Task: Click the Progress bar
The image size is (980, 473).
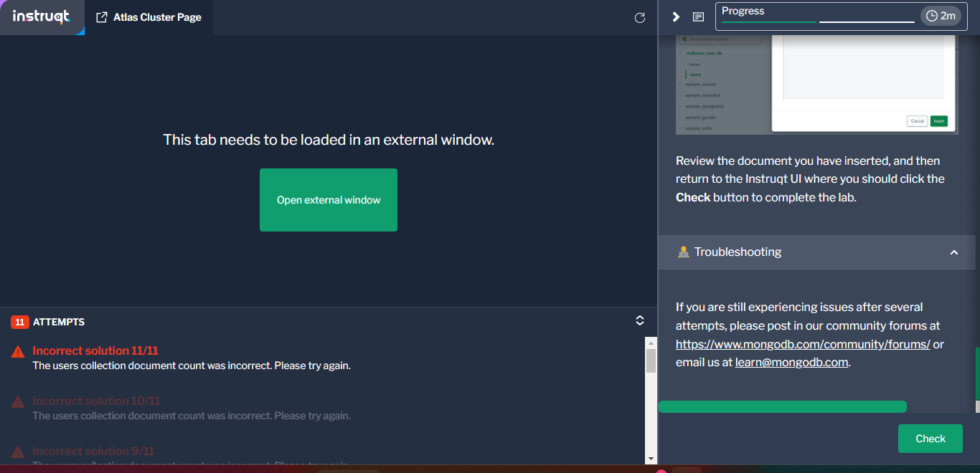Action: point(818,21)
